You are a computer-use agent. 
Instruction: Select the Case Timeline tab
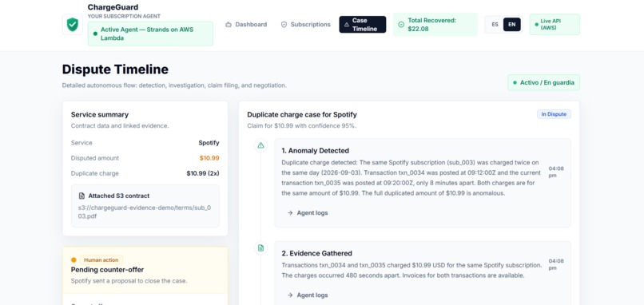click(x=362, y=25)
